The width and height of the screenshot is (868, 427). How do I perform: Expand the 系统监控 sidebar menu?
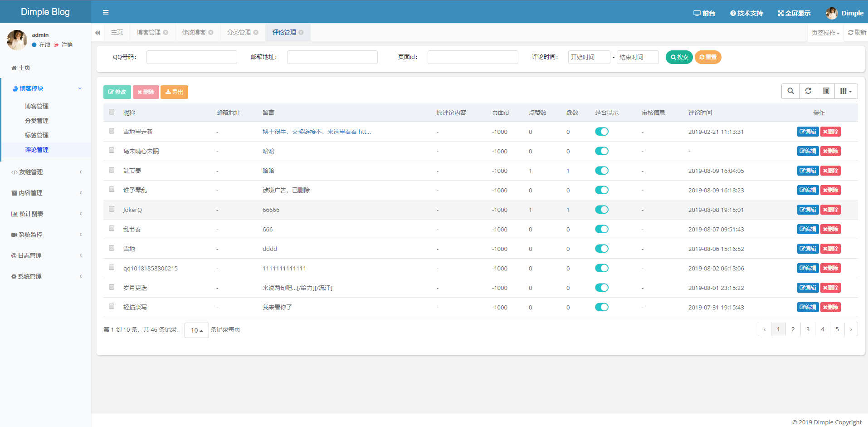[45, 235]
